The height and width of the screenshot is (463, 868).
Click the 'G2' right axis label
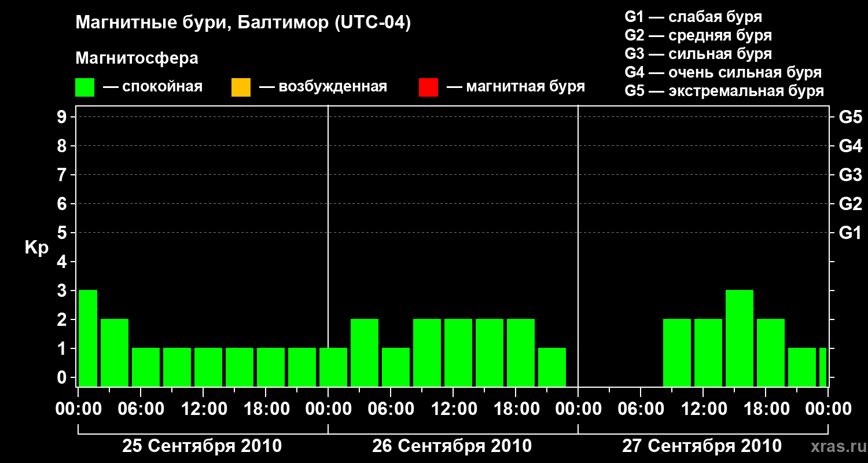(850, 204)
